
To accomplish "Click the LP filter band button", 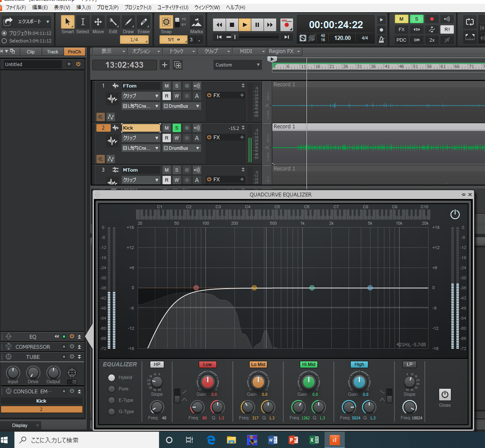I will click(x=410, y=364).
